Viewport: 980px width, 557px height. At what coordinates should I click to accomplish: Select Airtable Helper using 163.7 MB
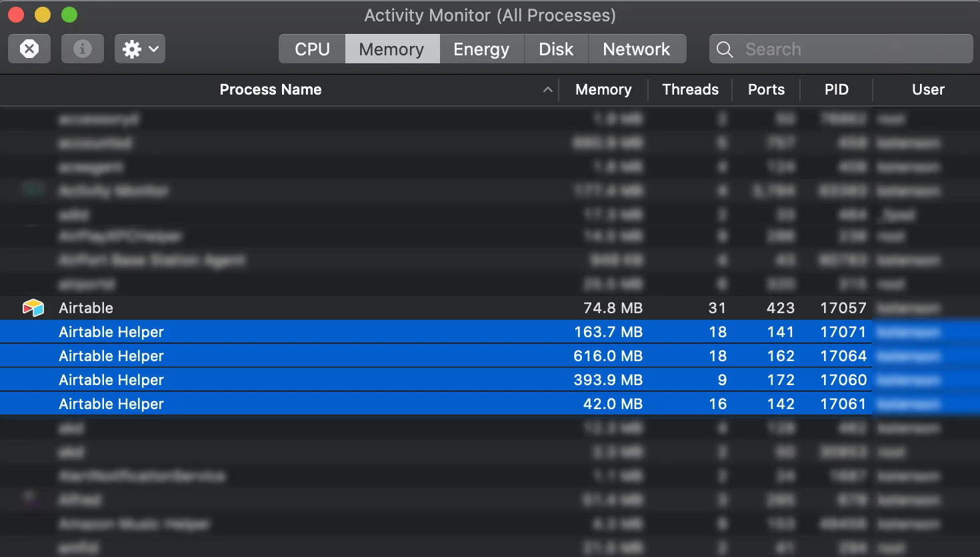(490, 332)
